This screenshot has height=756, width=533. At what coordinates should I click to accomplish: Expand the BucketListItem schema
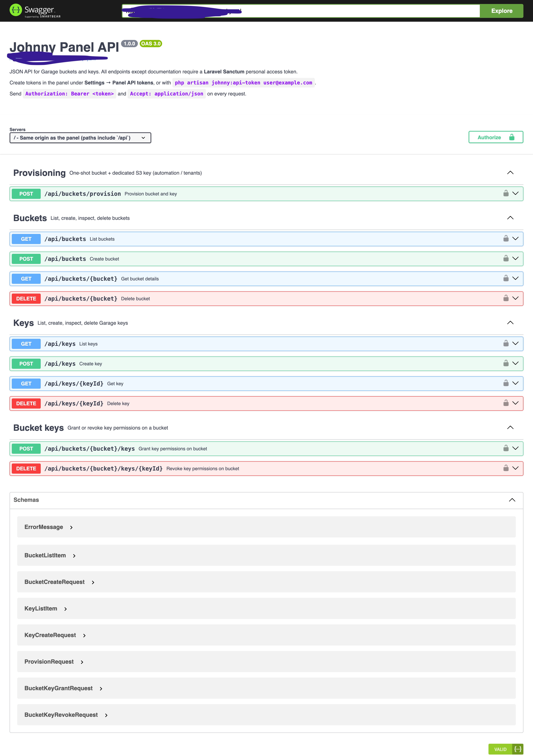click(x=74, y=556)
